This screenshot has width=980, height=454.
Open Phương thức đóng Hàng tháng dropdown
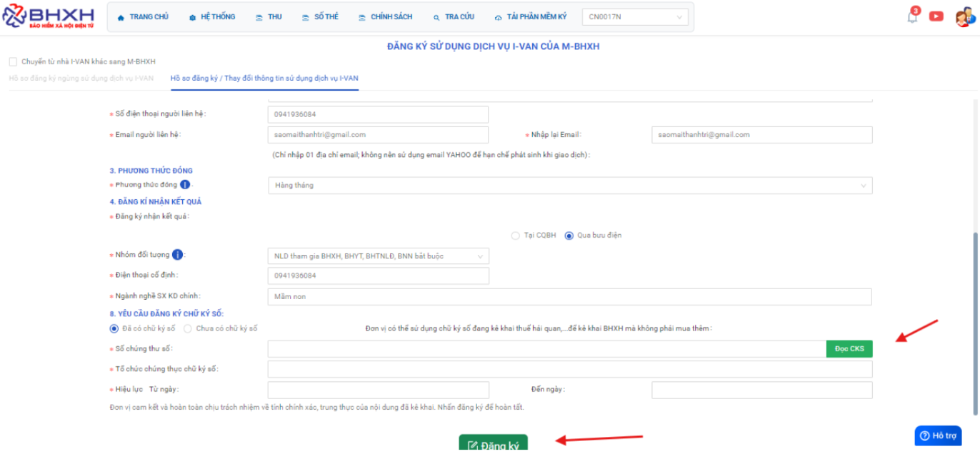click(x=569, y=186)
